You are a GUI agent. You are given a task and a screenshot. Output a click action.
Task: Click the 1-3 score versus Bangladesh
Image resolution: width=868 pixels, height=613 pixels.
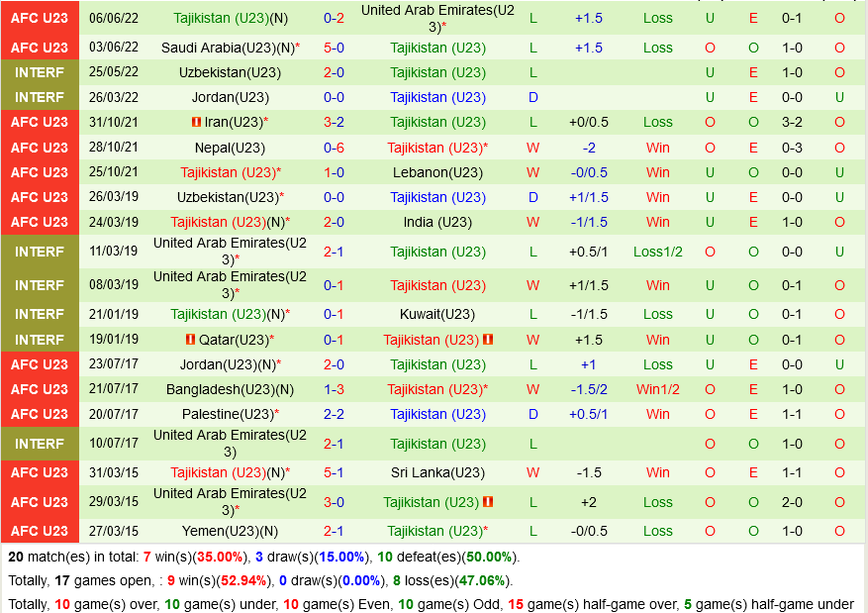334,389
